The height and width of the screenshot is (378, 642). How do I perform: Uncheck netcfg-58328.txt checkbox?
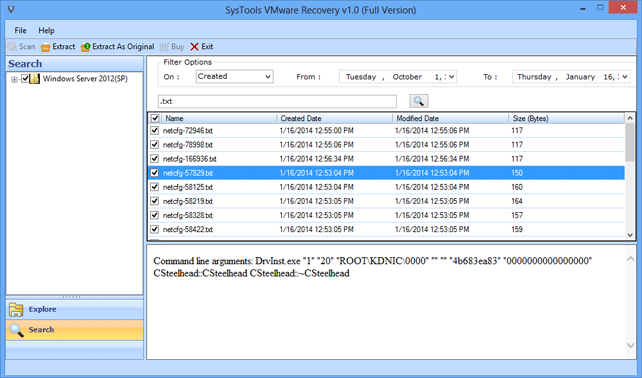(154, 215)
